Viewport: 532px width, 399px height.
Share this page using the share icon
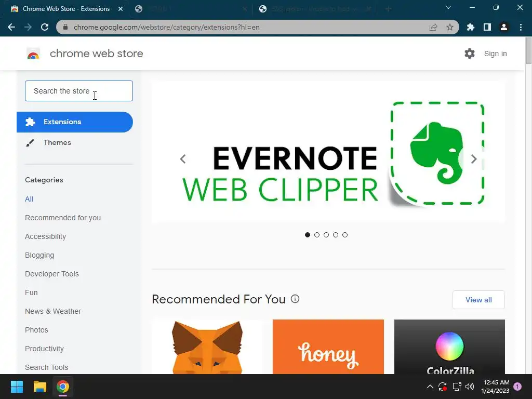click(433, 27)
